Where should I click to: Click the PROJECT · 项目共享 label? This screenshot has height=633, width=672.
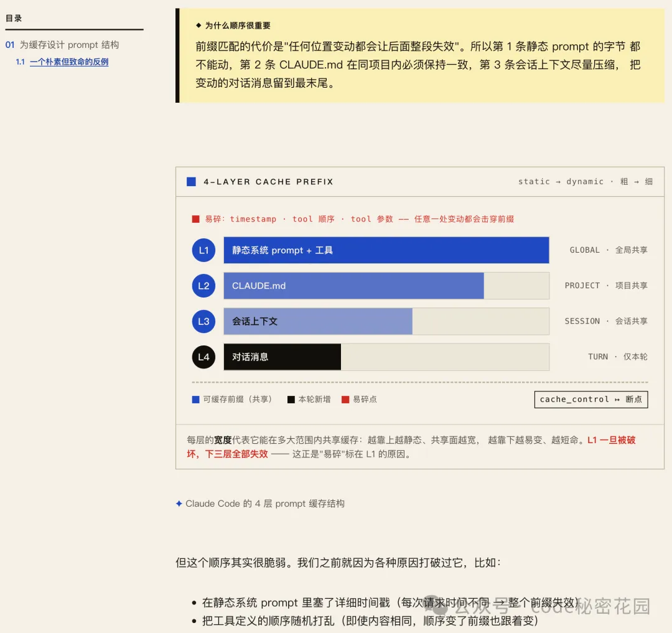pyautogui.click(x=606, y=286)
